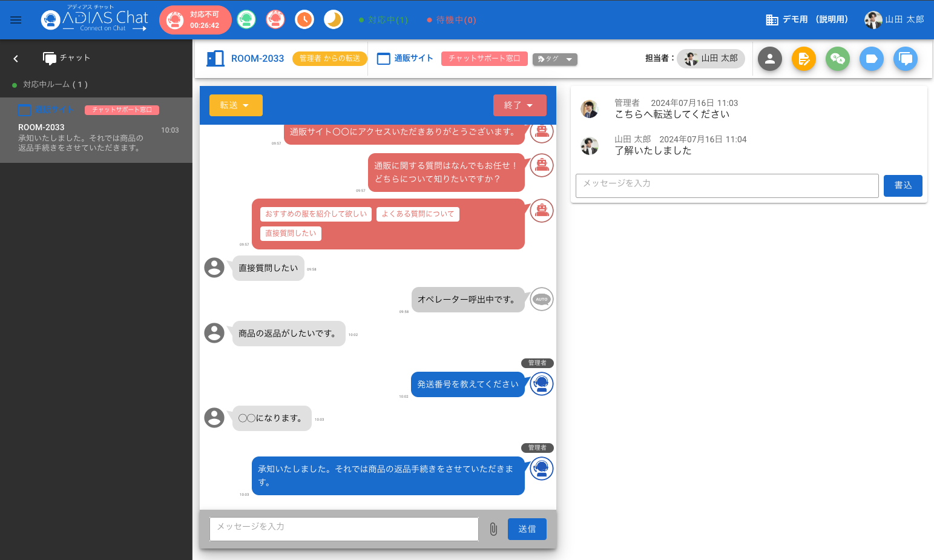
Task: Expand the タグ tag dropdown
Action: point(555,59)
